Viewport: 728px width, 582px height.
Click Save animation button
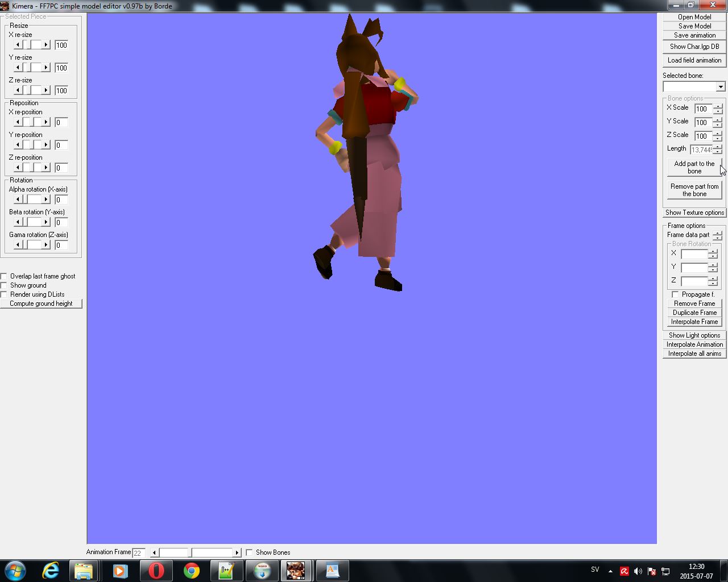(x=694, y=35)
